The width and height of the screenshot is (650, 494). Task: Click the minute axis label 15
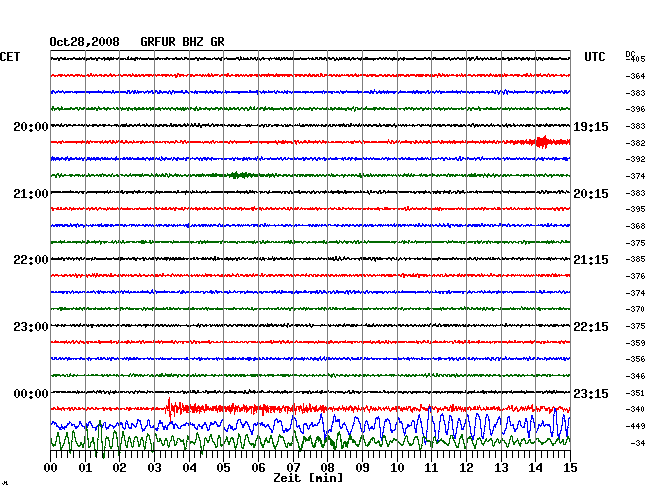[570, 468]
